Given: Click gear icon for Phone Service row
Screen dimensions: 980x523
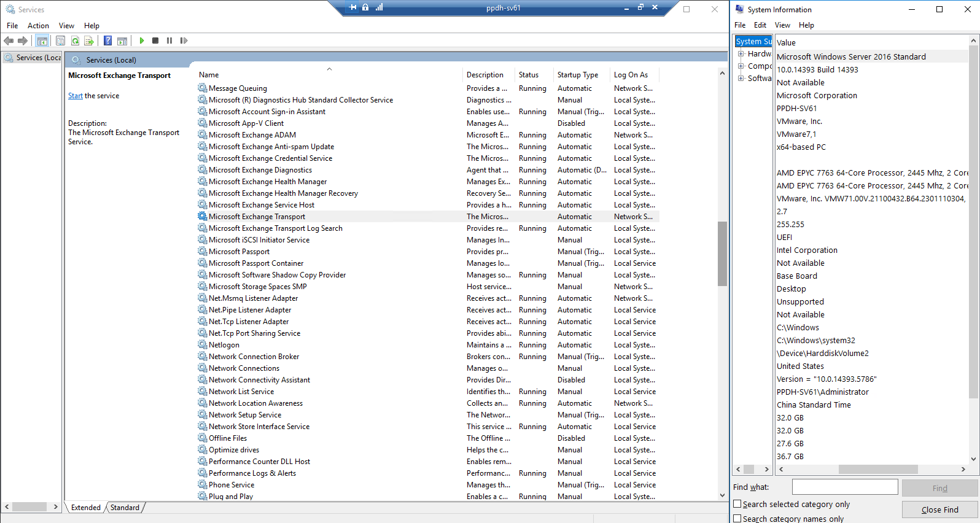Looking at the screenshot, I should 202,484.
